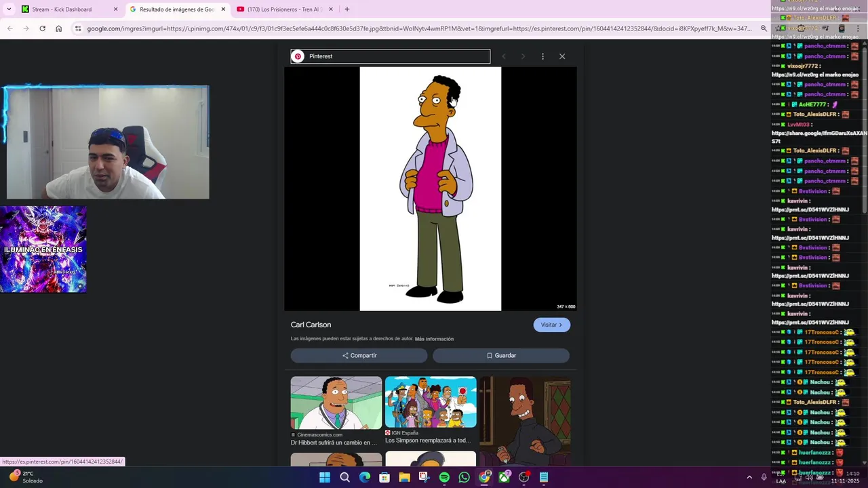Show previous image in viewer
The image size is (868, 488).
pyautogui.click(x=504, y=56)
